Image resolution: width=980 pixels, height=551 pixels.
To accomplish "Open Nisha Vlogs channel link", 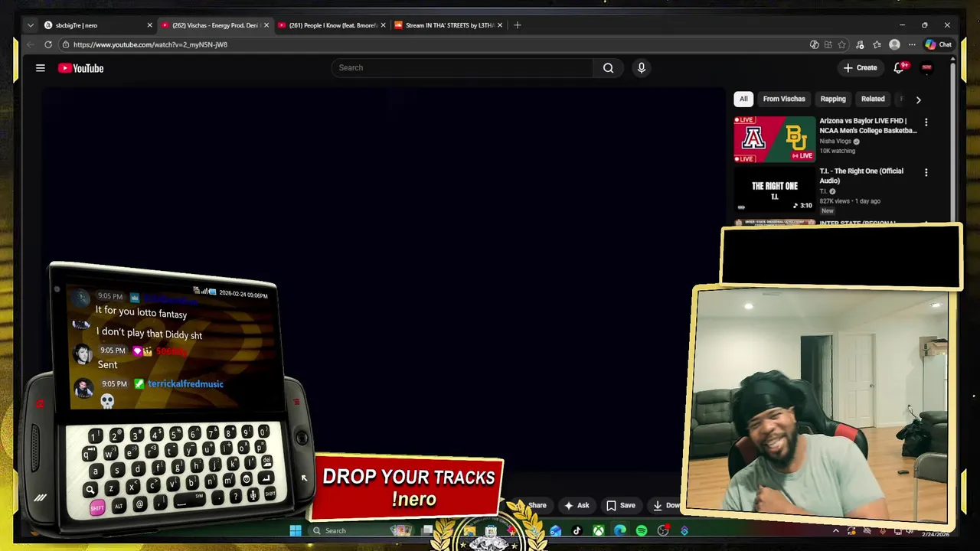I will 835,142.
